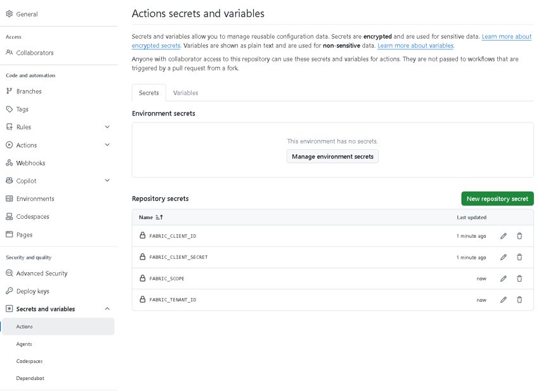Click the Pages browser icon

tap(10, 235)
